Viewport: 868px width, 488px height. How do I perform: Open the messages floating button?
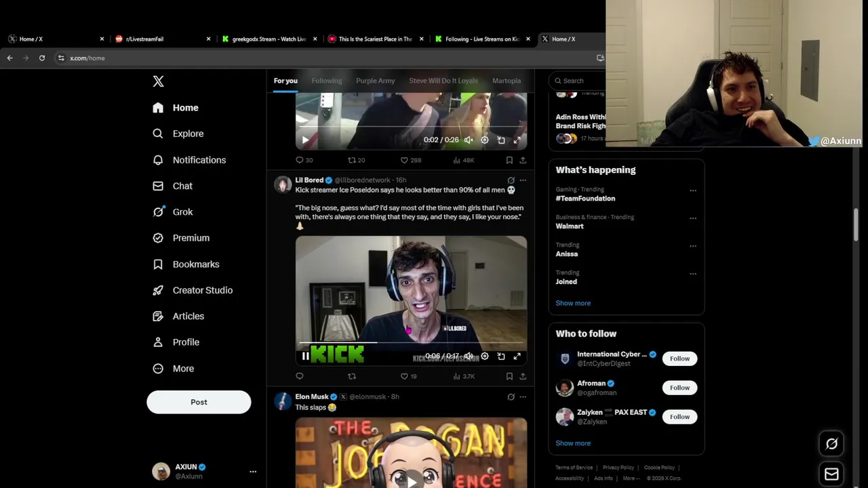coord(831,474)
